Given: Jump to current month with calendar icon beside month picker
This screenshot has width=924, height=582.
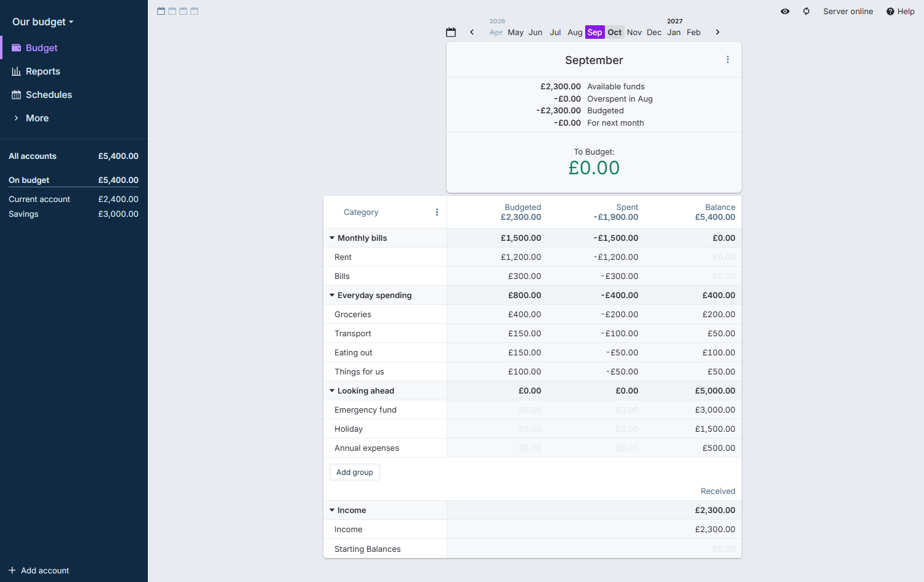Looking at the screenshot, I should coord(451,32).
